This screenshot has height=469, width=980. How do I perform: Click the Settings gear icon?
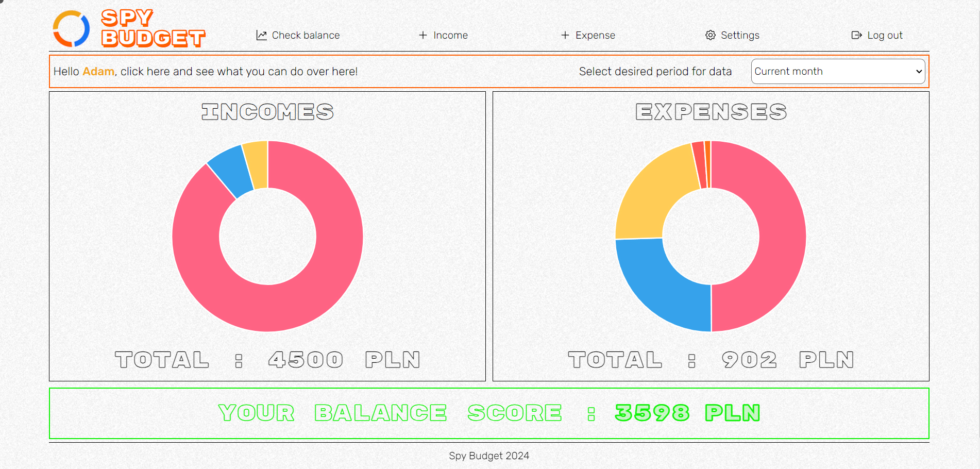point(711,35)
